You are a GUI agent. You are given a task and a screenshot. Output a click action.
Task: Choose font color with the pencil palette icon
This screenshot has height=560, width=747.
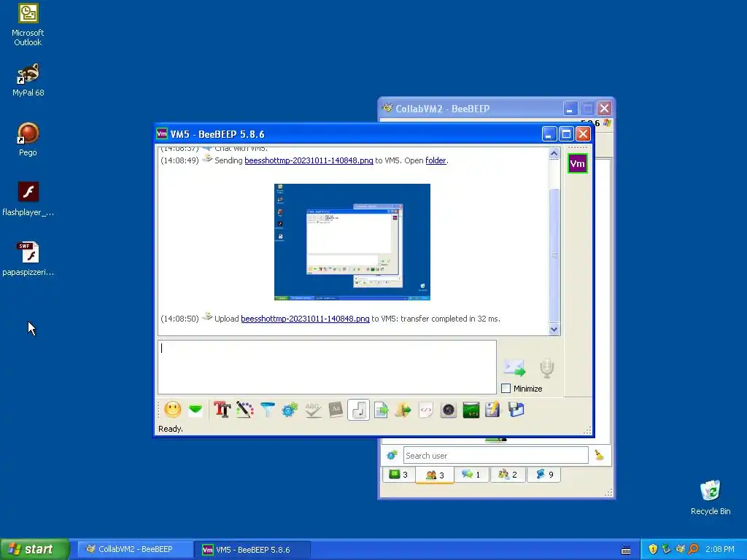pyautogui.click(x=245, y=410)
